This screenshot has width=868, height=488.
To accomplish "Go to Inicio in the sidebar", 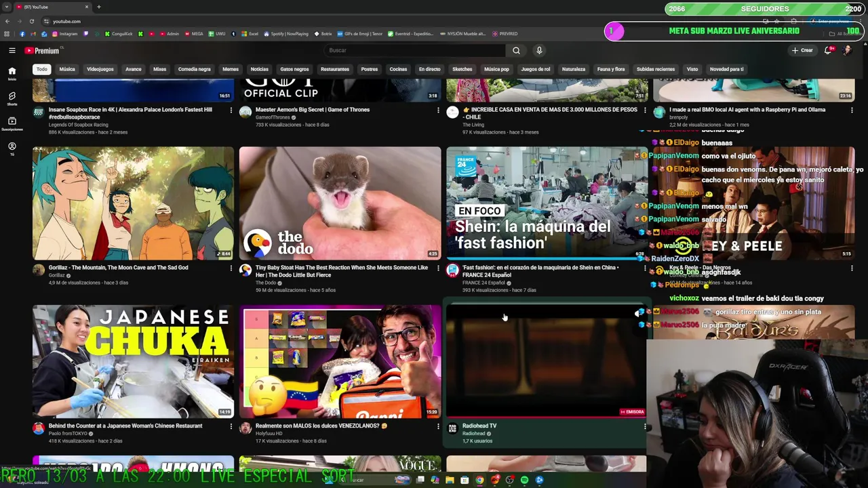I will [x=12, y=73].
